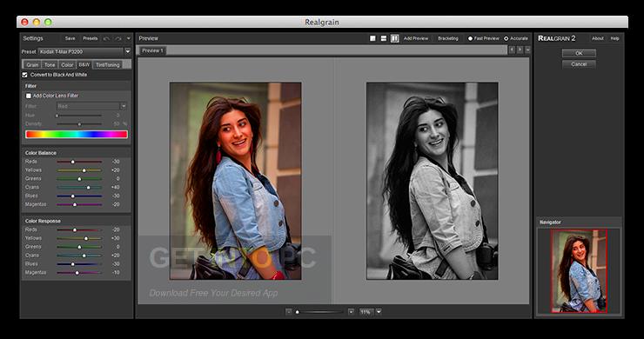Adjust Color Balance Reds slider
Screen dimensions: 644x339
click(79, 162)
